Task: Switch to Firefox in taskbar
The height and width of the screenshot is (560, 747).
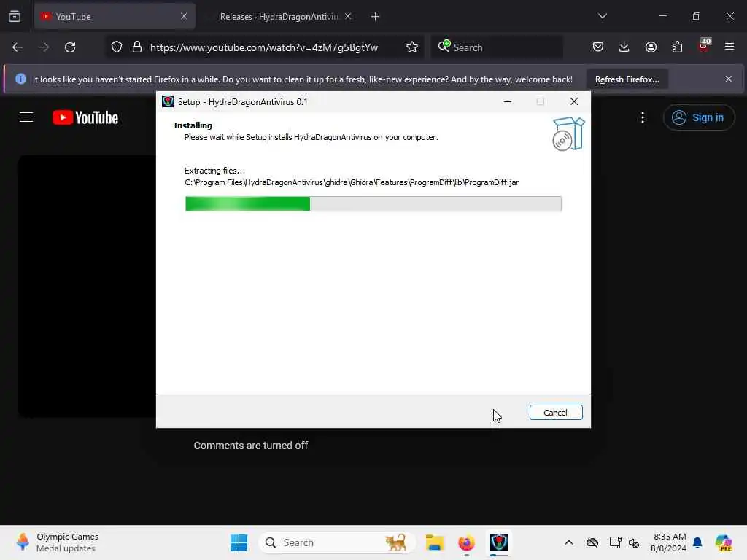Action: click(466, 542)
